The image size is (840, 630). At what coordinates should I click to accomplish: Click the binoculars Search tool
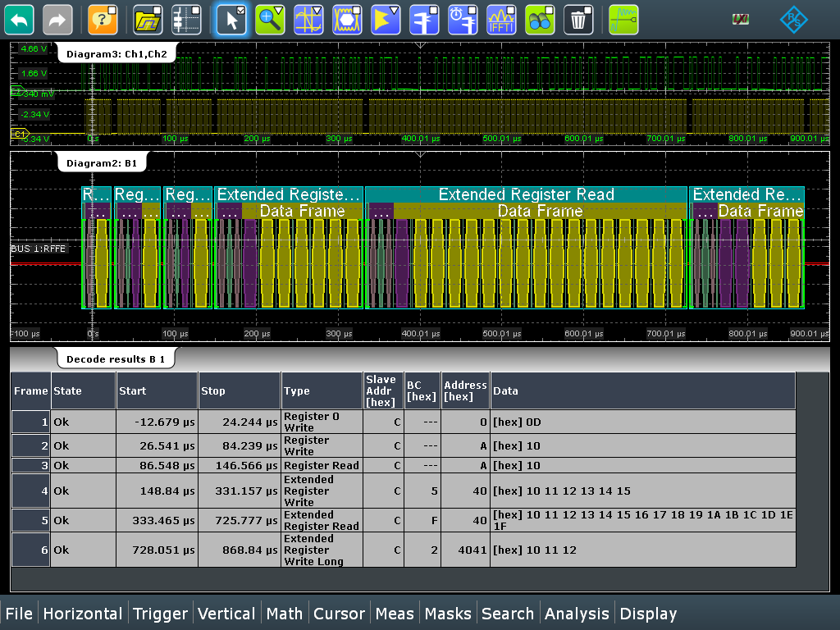click(540, 20)
